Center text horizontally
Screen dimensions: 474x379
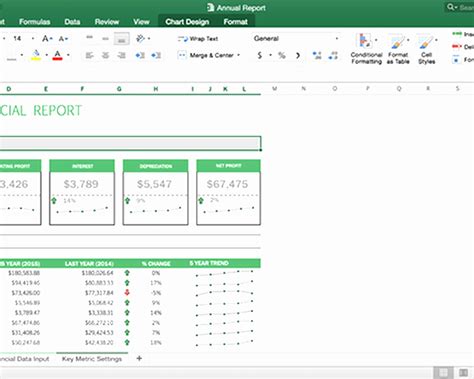pyautogui.click(x=105, y=55)
